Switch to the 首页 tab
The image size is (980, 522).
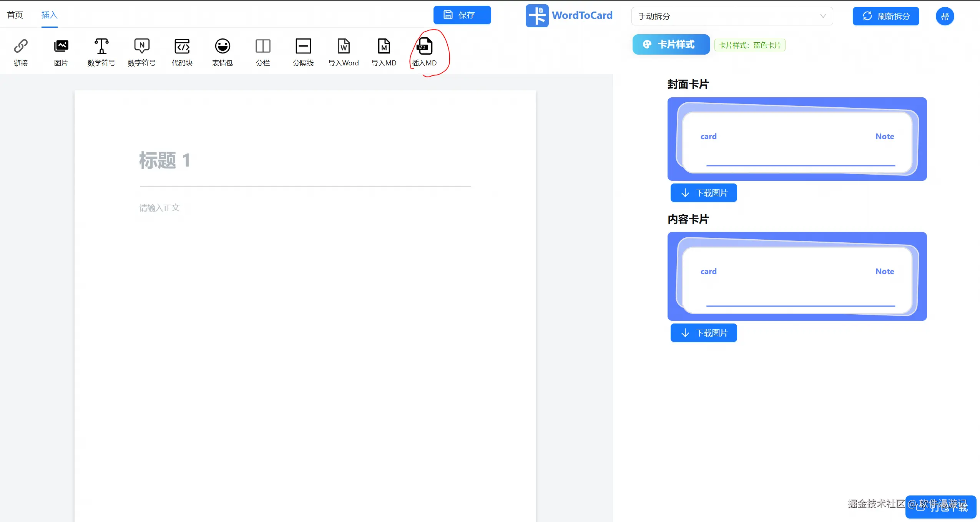coord(15,15)
